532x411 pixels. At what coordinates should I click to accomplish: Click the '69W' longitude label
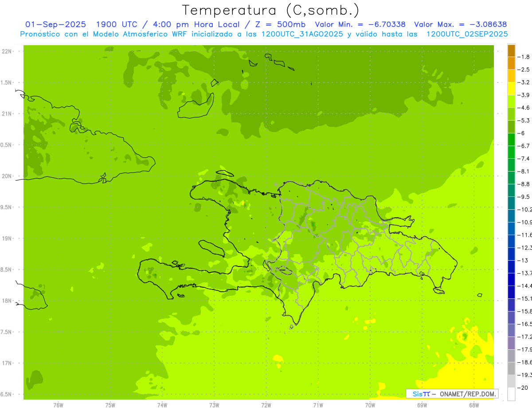[x=422, y=405]
